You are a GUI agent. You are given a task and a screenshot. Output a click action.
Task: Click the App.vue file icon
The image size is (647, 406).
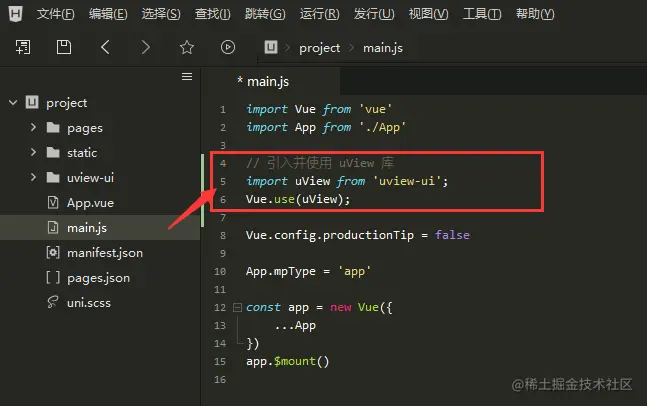[x=53, y=203]
